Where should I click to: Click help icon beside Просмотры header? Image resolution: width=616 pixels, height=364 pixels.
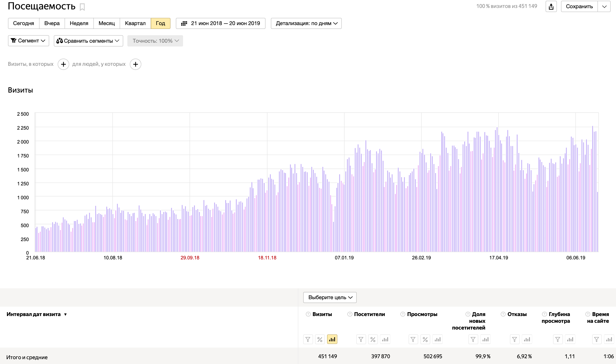click(x=403, y=314)
